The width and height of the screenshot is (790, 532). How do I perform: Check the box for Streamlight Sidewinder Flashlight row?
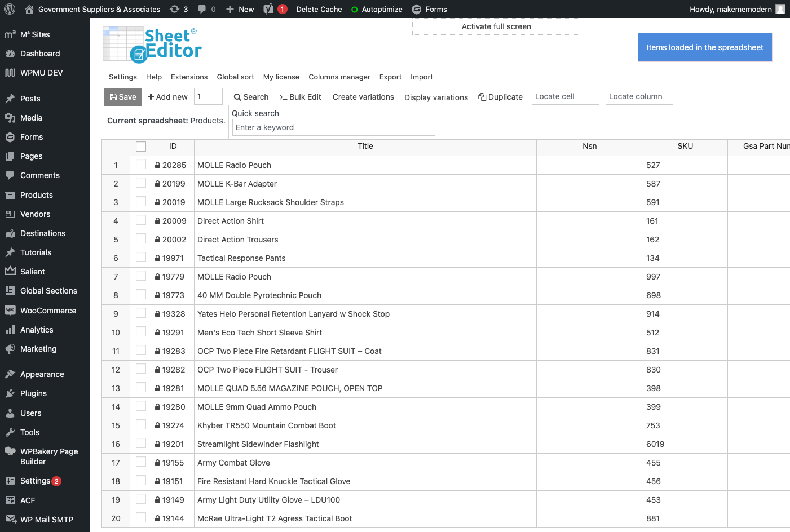141,444
